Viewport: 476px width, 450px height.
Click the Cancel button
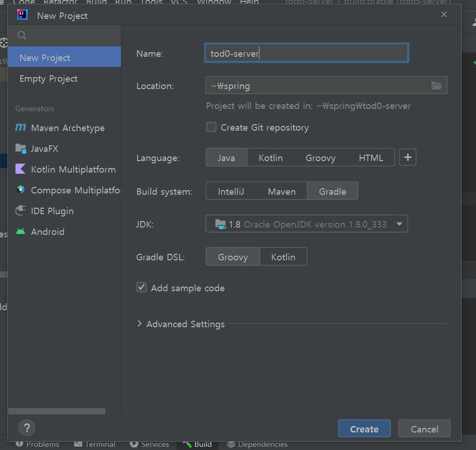[424, 428]
